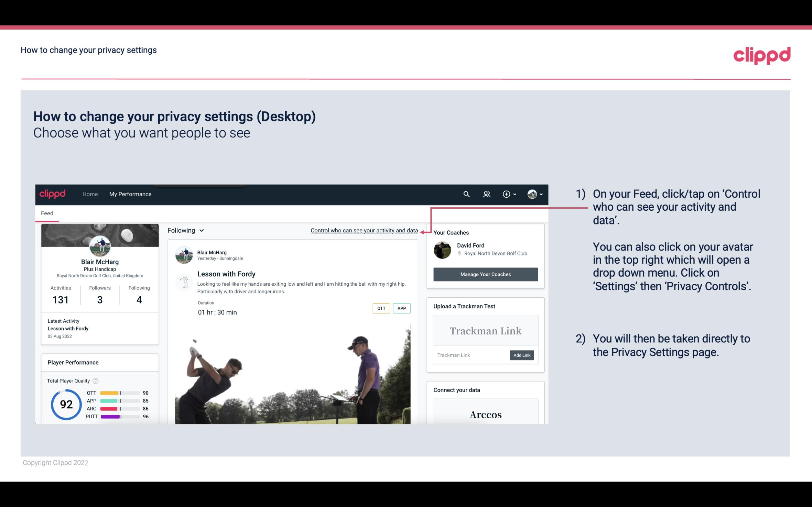The height and width of the screenshot is (507, 812).
Task: Click the OTT performance tag icon
Action: click(381, 308)
